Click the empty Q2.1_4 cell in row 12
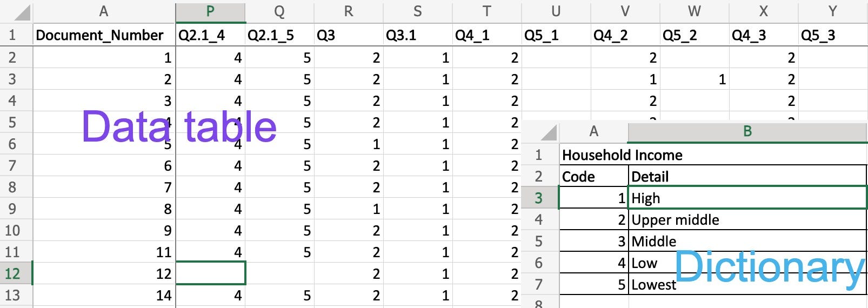The width and height of the screenshot is (868, 308). [x=210, y=273]
